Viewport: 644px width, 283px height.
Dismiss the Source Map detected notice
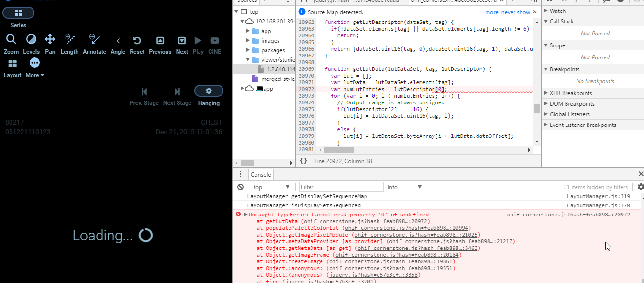pos(535,12)
